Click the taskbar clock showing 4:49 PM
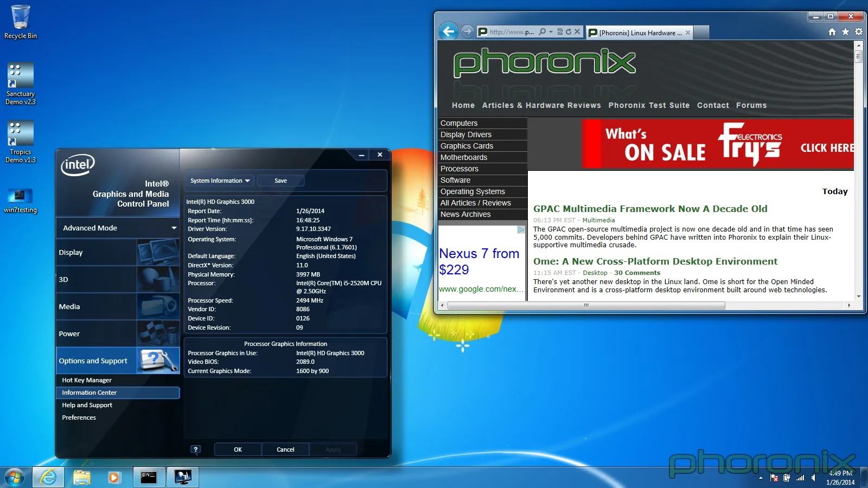This screenshot has height=488, width=868. click(x=840, y=478)
